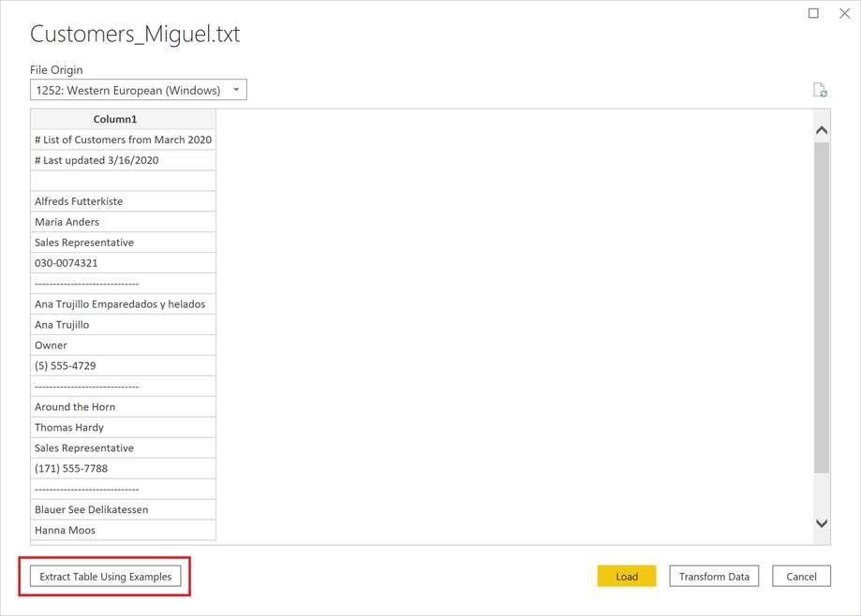Image resolution: width=861 pixels, height=616 pixels.
Task: Click the scrollbar down chevron
Action: point(821,522)
